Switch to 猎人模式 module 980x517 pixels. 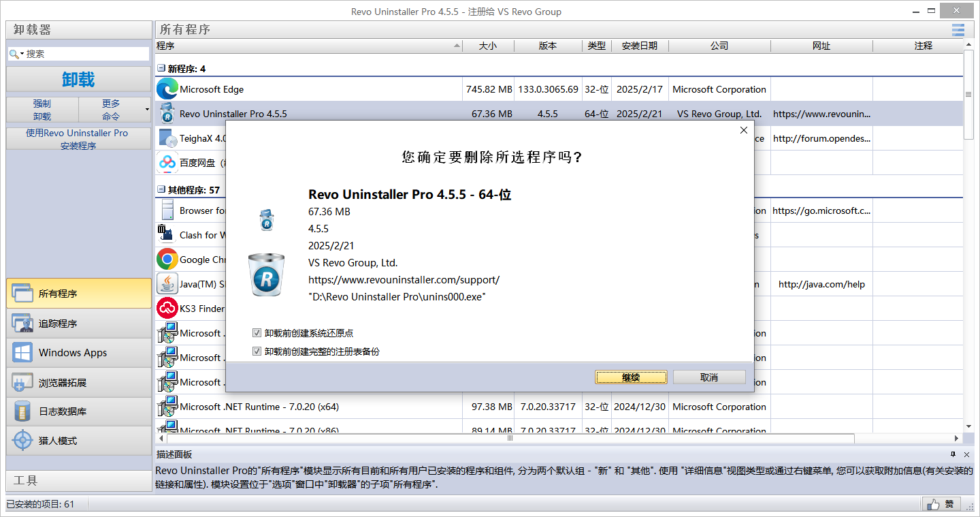pyautogui.click(x=79, y=441)
